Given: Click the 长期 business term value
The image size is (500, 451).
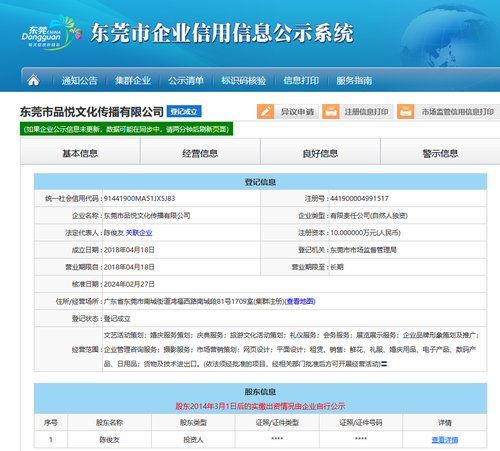Looking at the screenshot, I should [337, 267].
